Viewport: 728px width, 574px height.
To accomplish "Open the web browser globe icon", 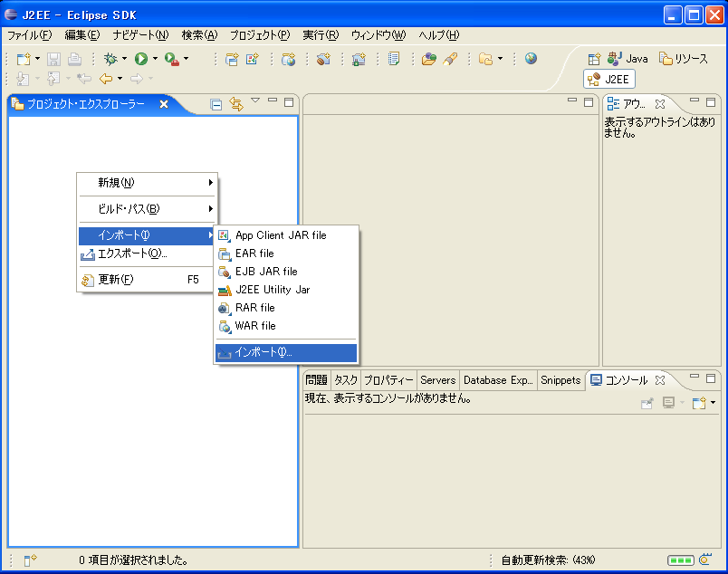I will [531, 59].
